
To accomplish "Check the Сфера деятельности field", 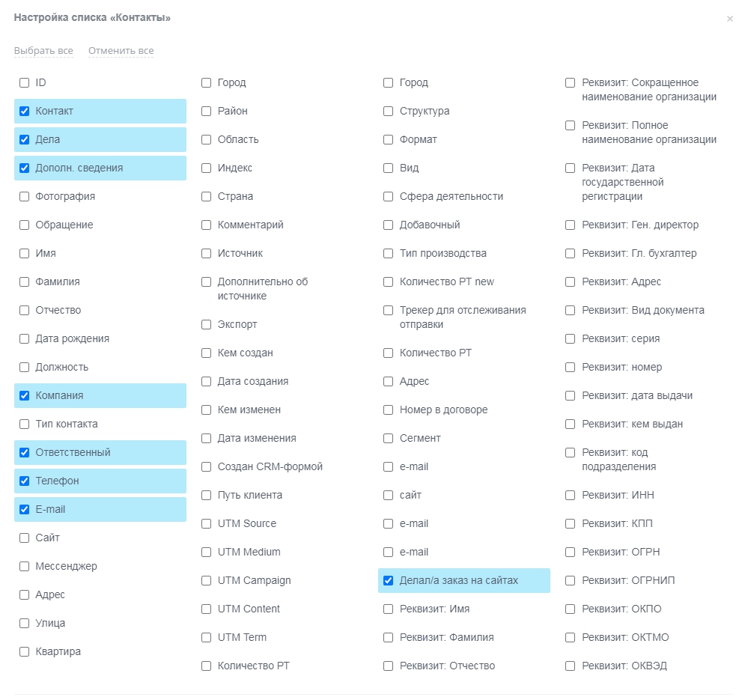I will (x=388, y=197).
